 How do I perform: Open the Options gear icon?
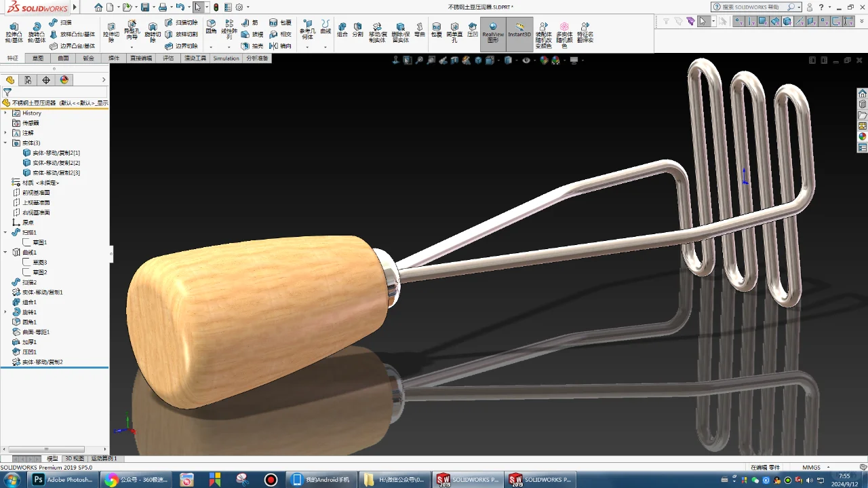point(239,7)
